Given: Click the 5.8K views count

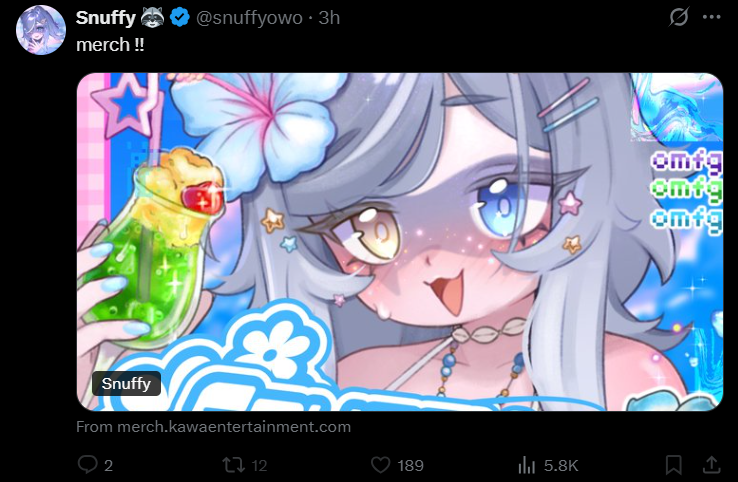Looking at the screenshot, I should 561,466.
